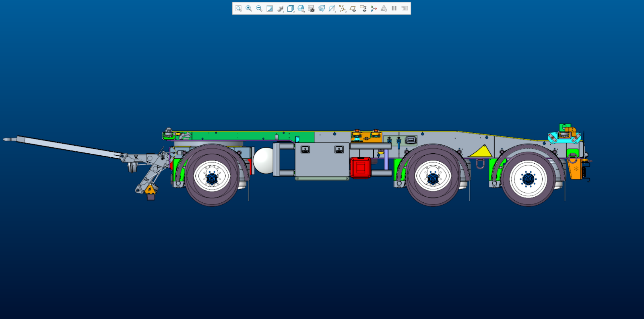Toggle annotation display eye icon

353,8
